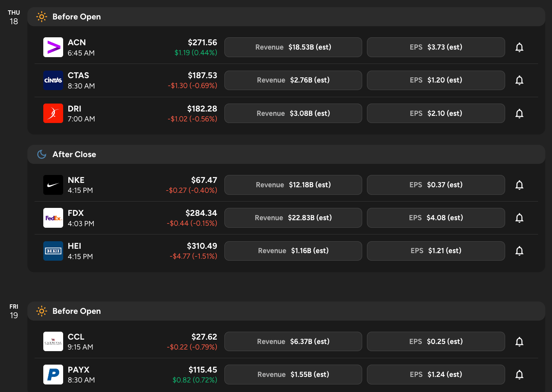Image resolution: width=552 pixels, height=392 pixels.
Task: Click ACN report time 6:45 AM
Action: (x=81, y=53)
